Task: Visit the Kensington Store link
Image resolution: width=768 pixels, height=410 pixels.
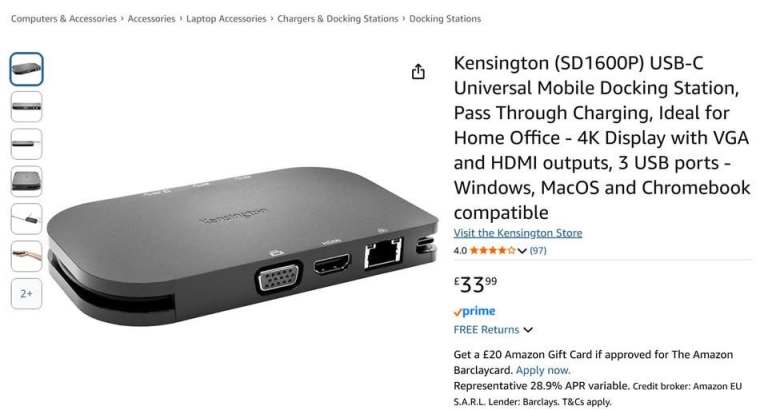Action: [518, 233]
